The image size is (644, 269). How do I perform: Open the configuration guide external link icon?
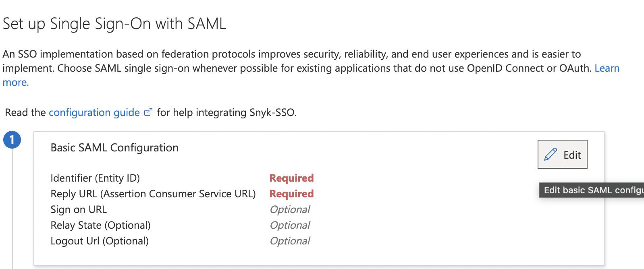pyautogui.click(x=148, y=112)
